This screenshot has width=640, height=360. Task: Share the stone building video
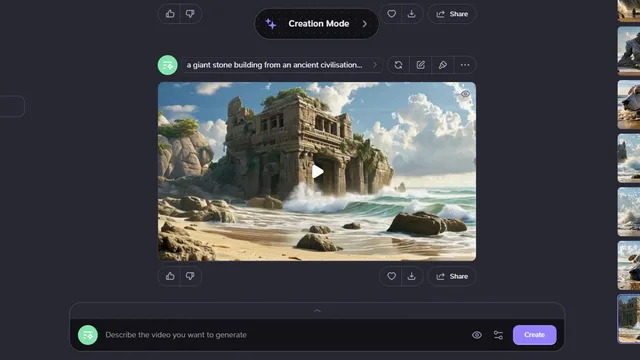click(452, 276)
